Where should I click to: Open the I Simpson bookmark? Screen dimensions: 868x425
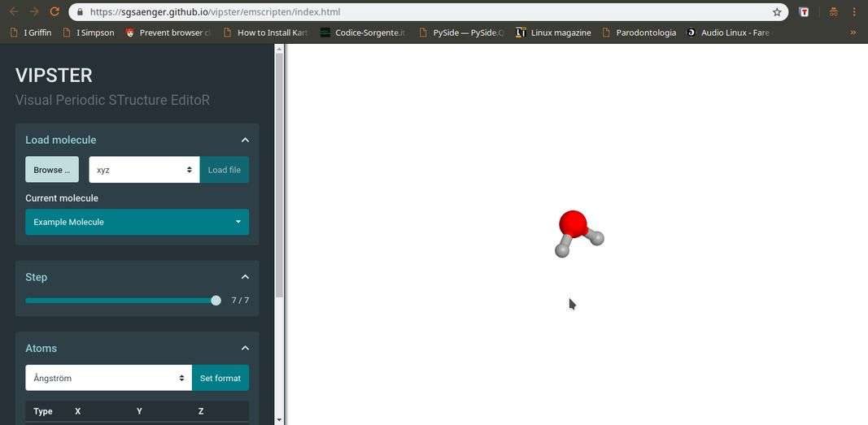(89, 33)
